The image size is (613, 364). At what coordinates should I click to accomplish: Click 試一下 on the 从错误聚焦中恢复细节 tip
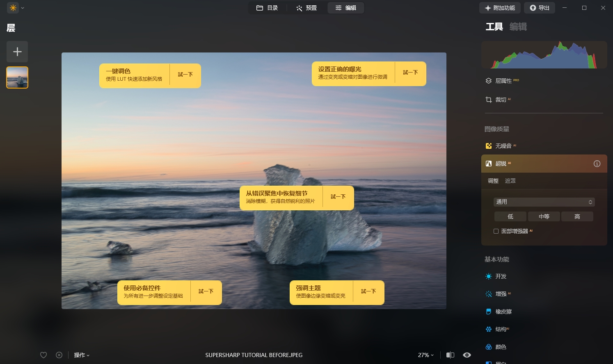[x=338, y=197]
